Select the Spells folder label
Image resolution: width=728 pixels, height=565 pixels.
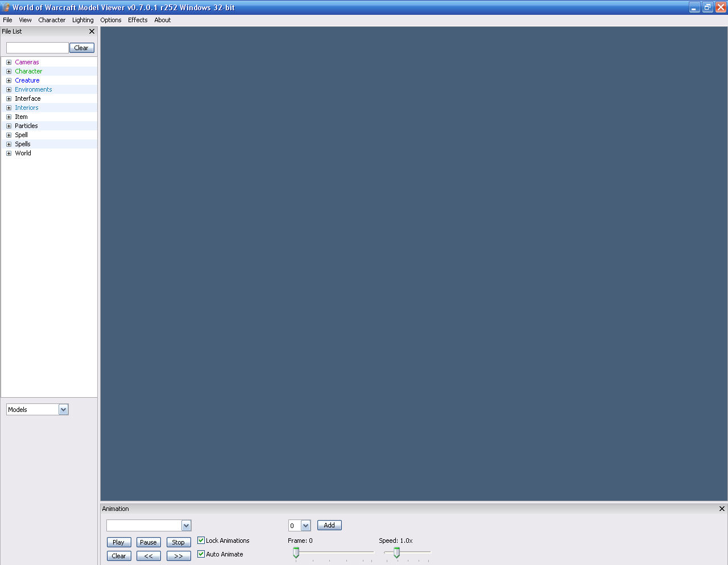tap(23, 144)
